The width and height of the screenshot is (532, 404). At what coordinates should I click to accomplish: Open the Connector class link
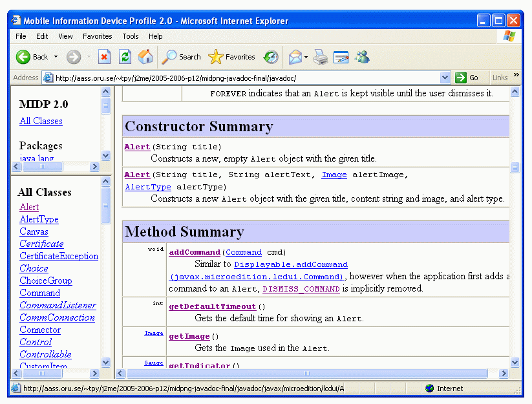coord(40,330)
